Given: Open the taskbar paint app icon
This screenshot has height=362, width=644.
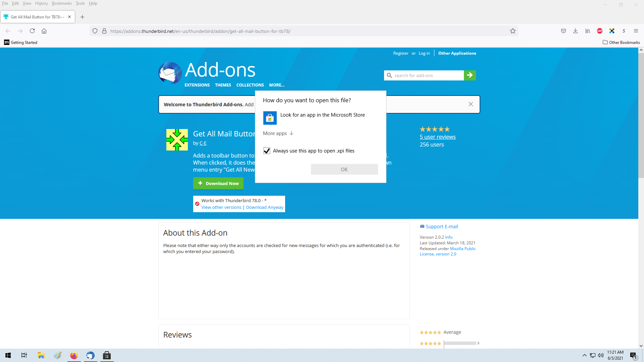Looking at the screenshot, I should pyautogui.click(x=57, y=355).
